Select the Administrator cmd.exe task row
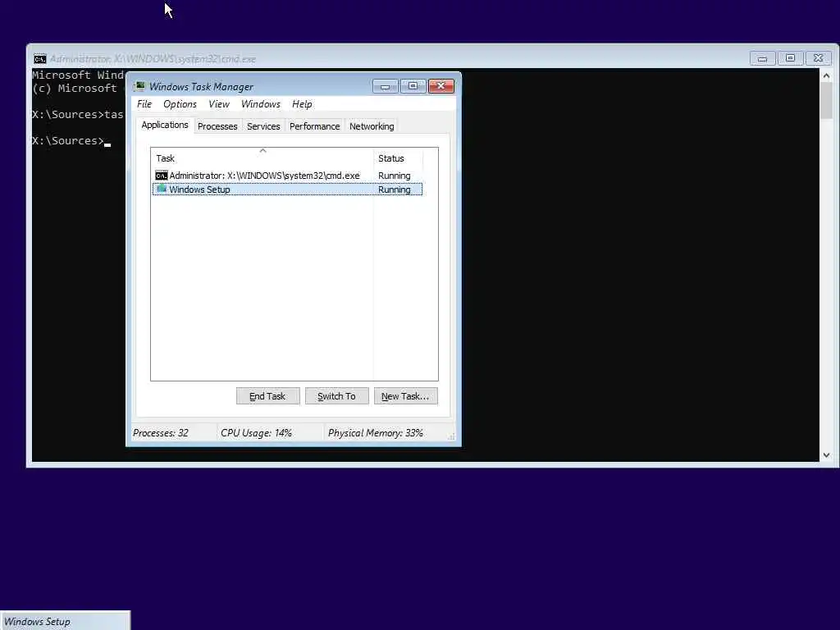This screenshot has width=840, height=630. click(x=287, y=176)
